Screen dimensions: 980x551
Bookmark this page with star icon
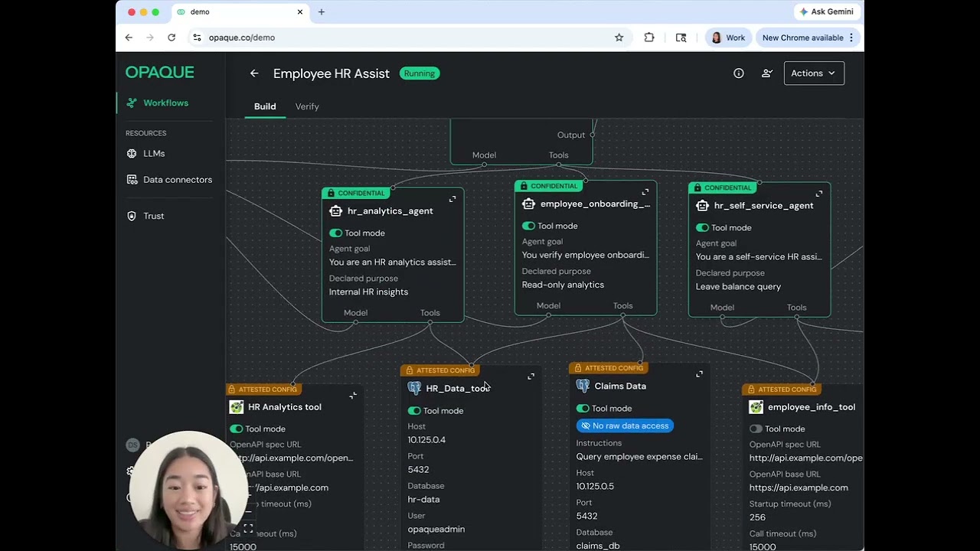click(619, 37)
